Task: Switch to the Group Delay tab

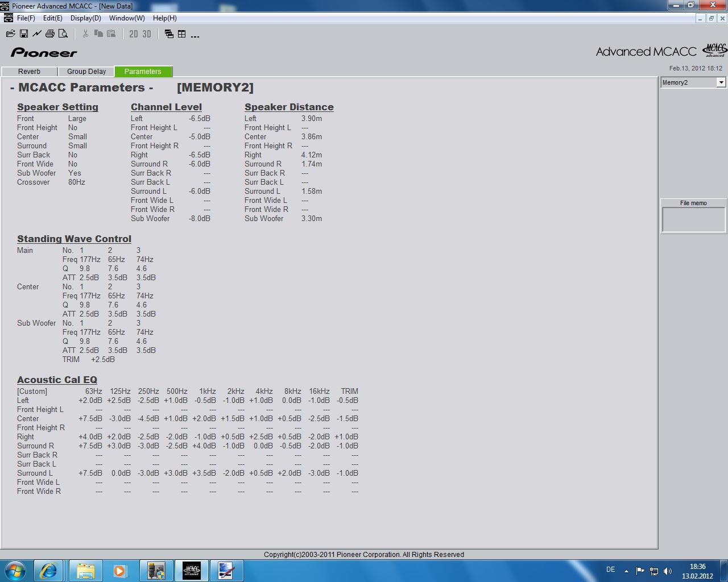Action: coord(86,72)
